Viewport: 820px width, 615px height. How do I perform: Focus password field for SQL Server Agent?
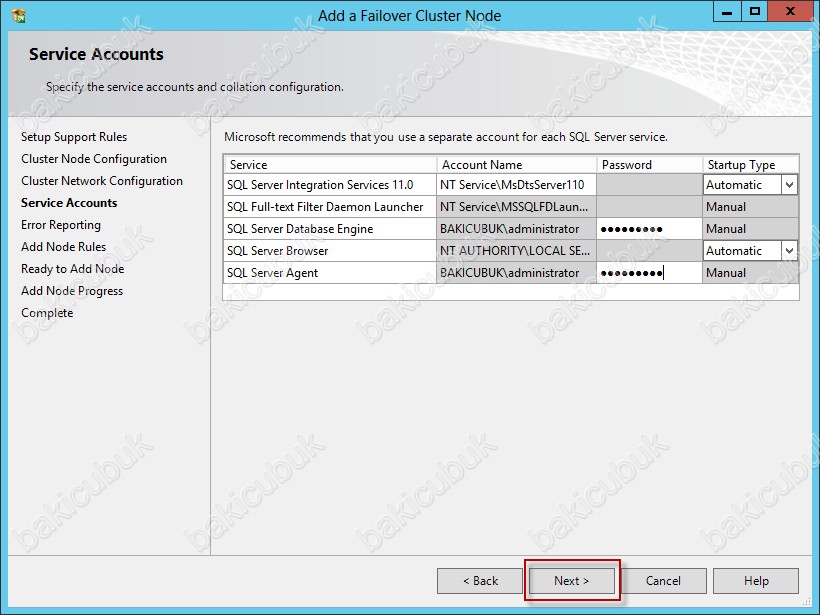tap(649, 273)
